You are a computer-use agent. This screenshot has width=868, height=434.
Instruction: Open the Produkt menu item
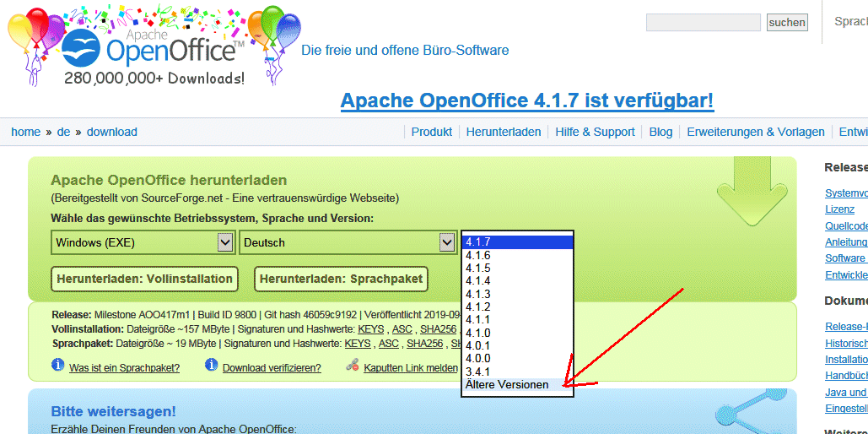click(x=432, y=132)
